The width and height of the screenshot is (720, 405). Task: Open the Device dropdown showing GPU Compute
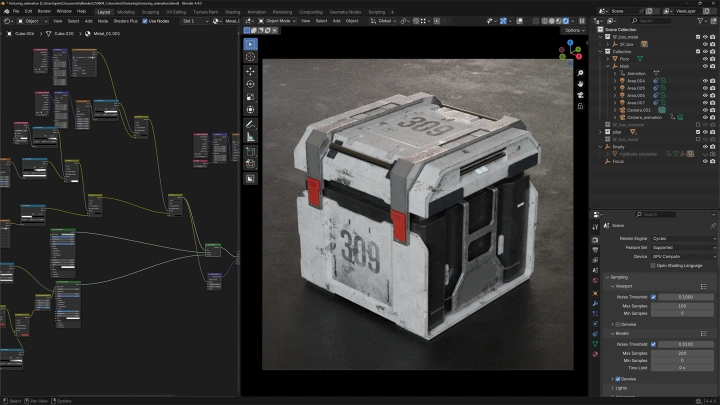pyautogui.click(x=683, y=256)
